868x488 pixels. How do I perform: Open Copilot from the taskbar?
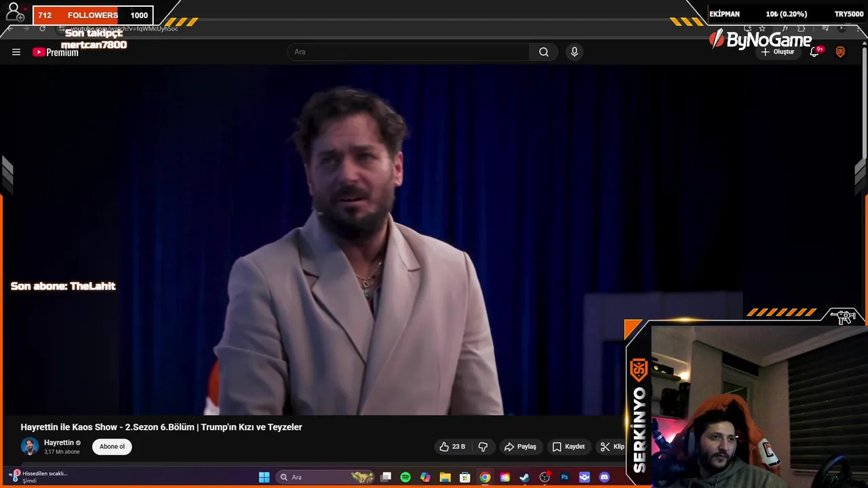coord(425,477)
